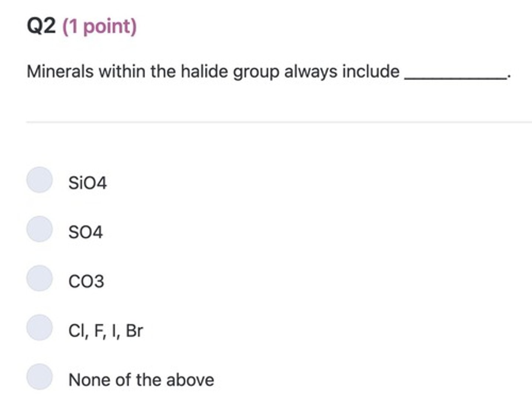Click the purple (1 point) label

click(x=99, y=27)
